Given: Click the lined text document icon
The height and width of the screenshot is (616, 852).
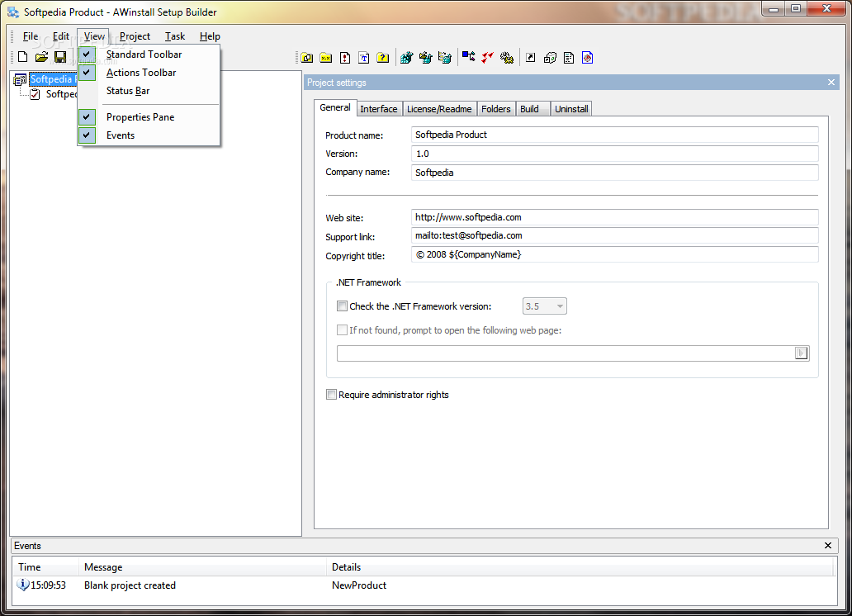Looking at the screenshot, I should click(x=569, y=58).
